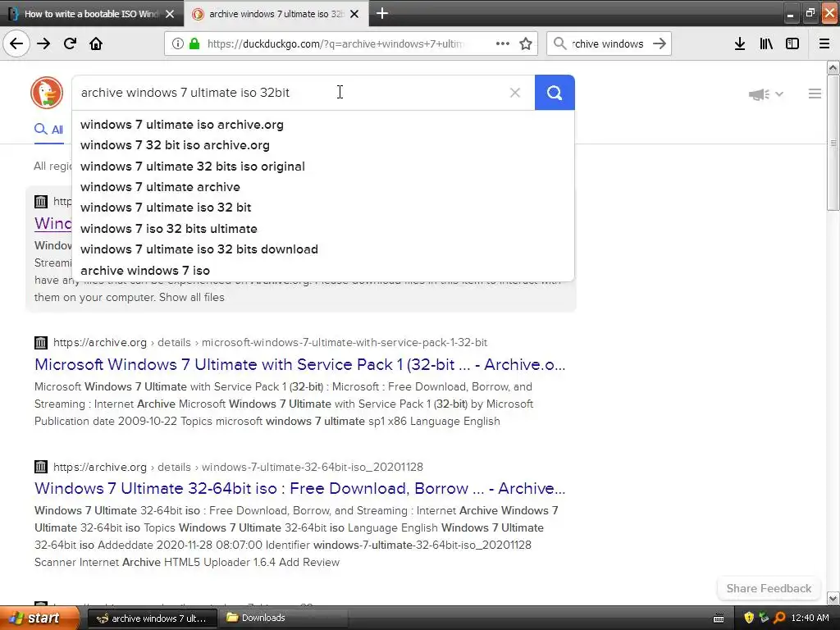Run the search with blue magnifier button
This screenshot has width=840, height=630.
555,93
